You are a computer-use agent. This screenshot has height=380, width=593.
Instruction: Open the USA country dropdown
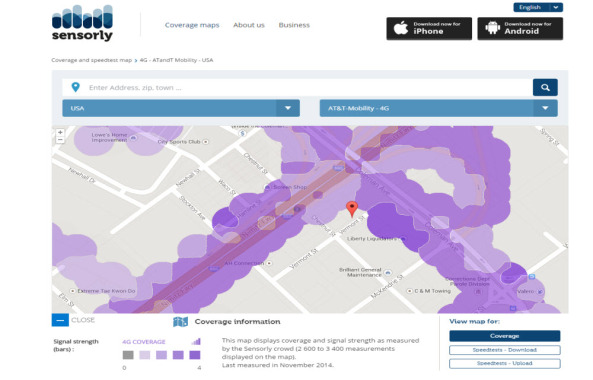click(181, 108)
